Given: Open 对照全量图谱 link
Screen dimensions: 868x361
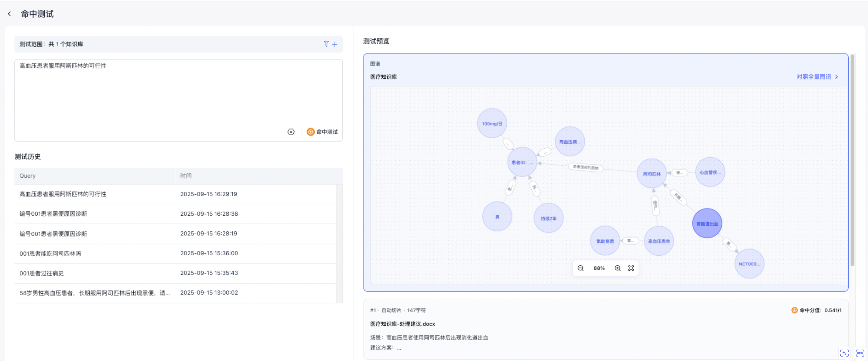Looking at the screenshot, I should 817,77.
